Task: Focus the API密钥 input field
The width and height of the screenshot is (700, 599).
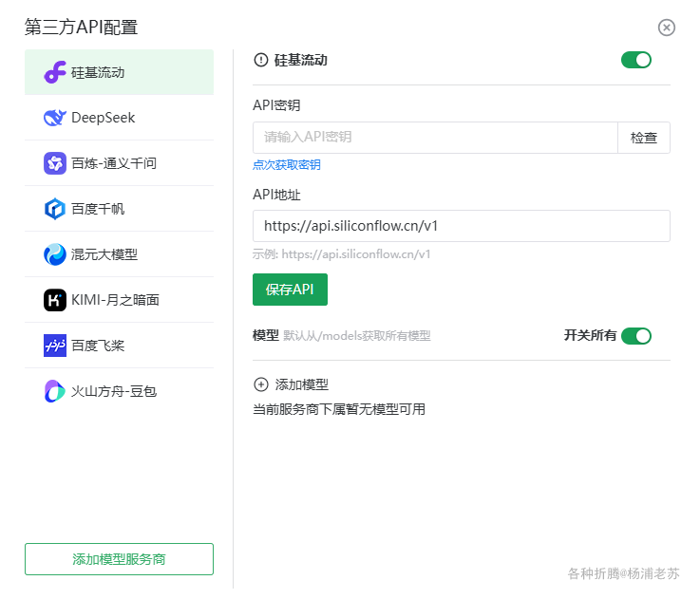Action: (435, 138)
